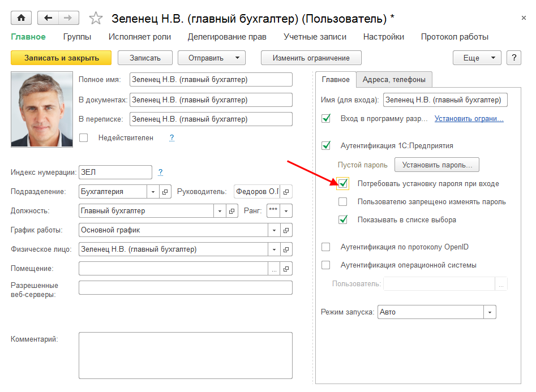The height and width of the screenshot is (392, 536).
Task: Enable Аутентификация по протоколу OpenID
Action: (x=326, y=247)
